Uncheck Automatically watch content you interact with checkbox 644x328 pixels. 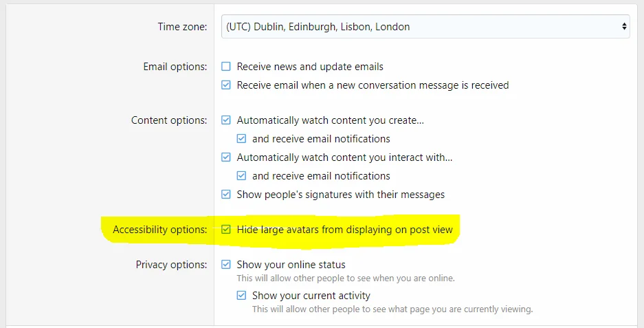pyautogui.click(x=226, y=157)
